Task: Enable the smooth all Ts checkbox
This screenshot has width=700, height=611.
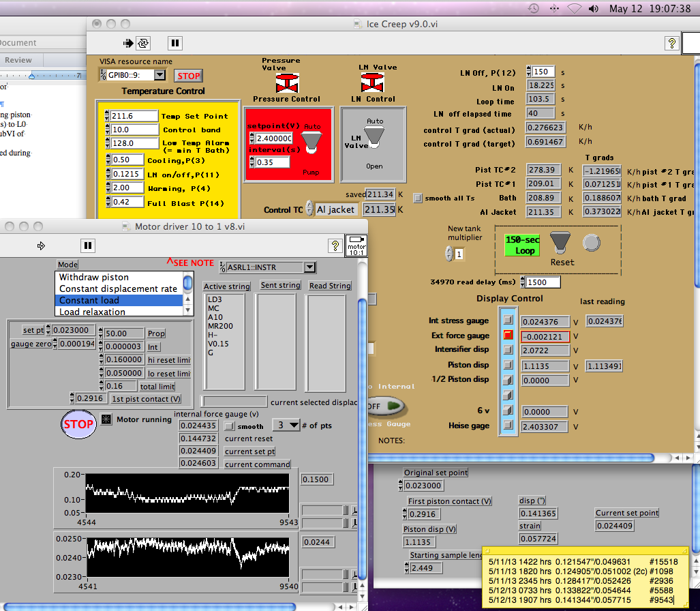Action: (x=418, y=198)
